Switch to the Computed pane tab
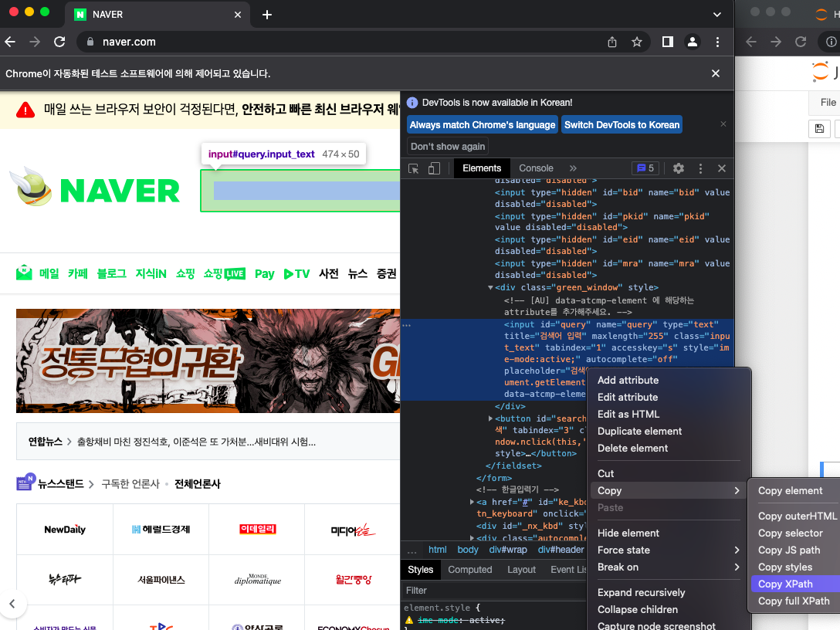This screenshot has height=630, width=840. tap(470, 570)
